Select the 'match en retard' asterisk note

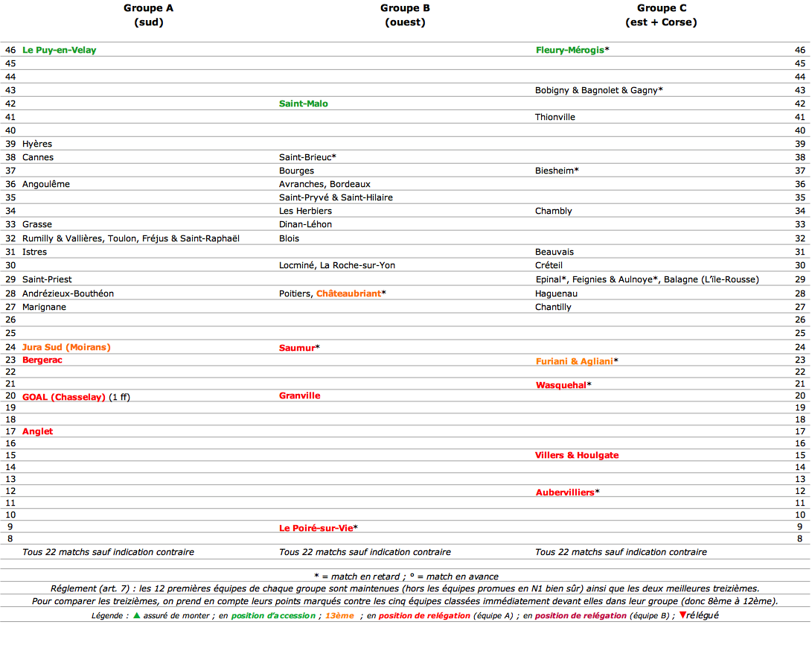(x=357, y=576)
